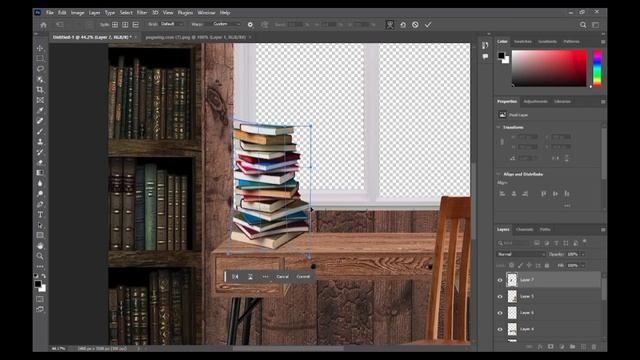Hide Layer 6 using its eye icon
This screenshot has width=640, height=360.
click(x=500, y=313)
